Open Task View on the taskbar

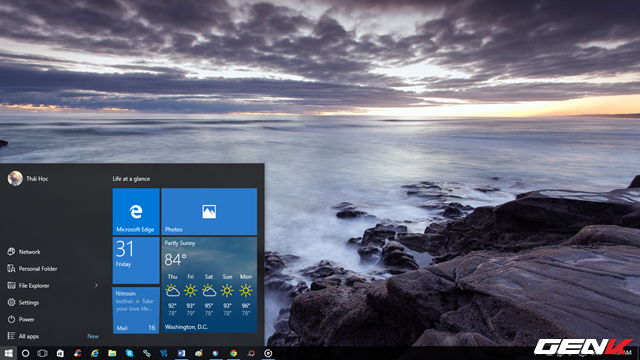[42, 353]
